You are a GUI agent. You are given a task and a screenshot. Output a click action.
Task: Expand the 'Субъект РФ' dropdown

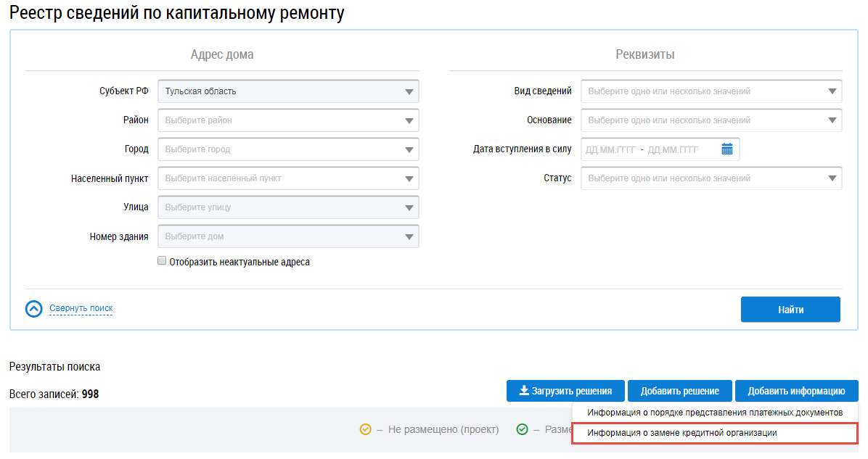coord(288,91)
